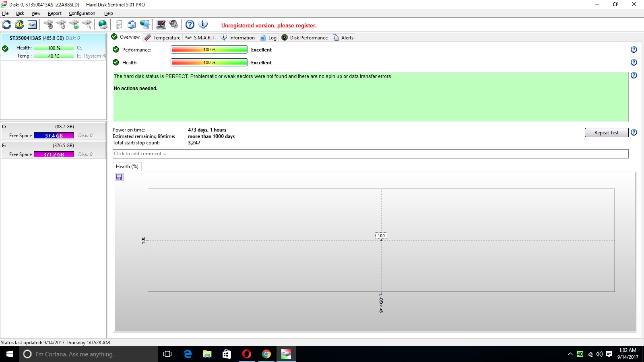Click the help icon beside status text box

(x=634, y=75)
